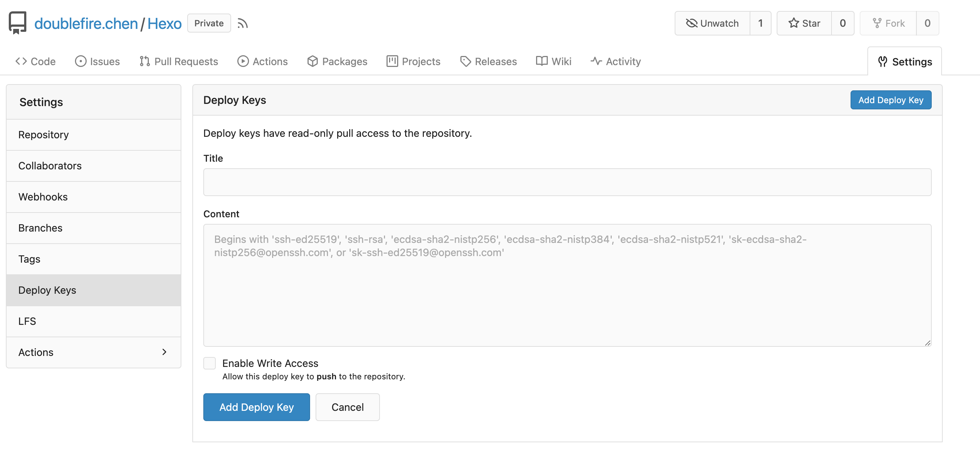Go to the Issues tab
Screen dimensions: 980x458
tap(97, 61)
